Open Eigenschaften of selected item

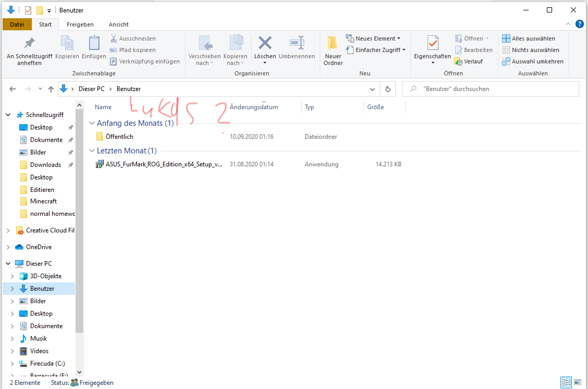pyautogui.click(x=433, y=49)
